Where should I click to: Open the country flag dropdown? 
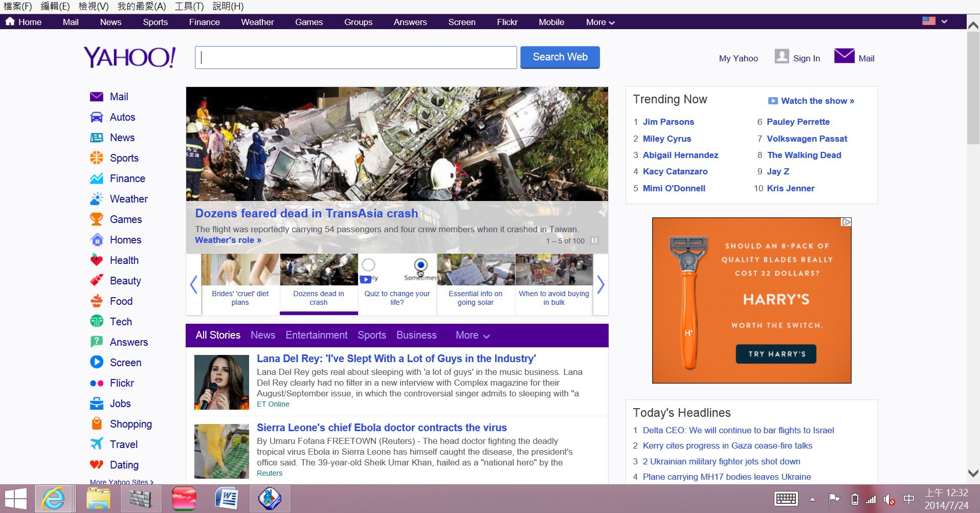point(935,21)
